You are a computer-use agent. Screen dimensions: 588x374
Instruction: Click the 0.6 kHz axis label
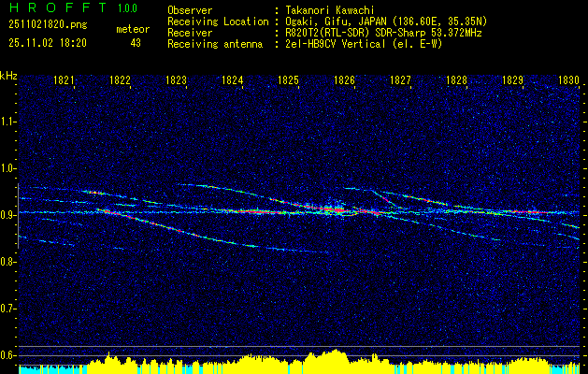click(7, 355)
